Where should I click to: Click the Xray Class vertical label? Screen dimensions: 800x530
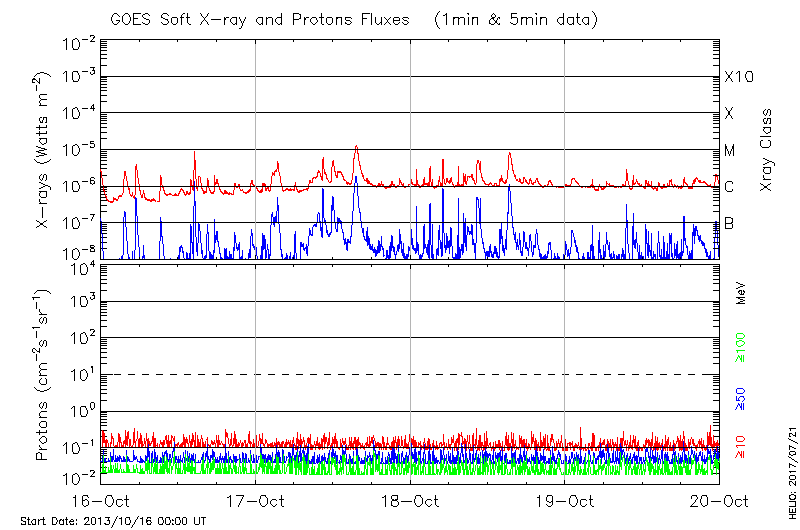(x=766, y=150)
